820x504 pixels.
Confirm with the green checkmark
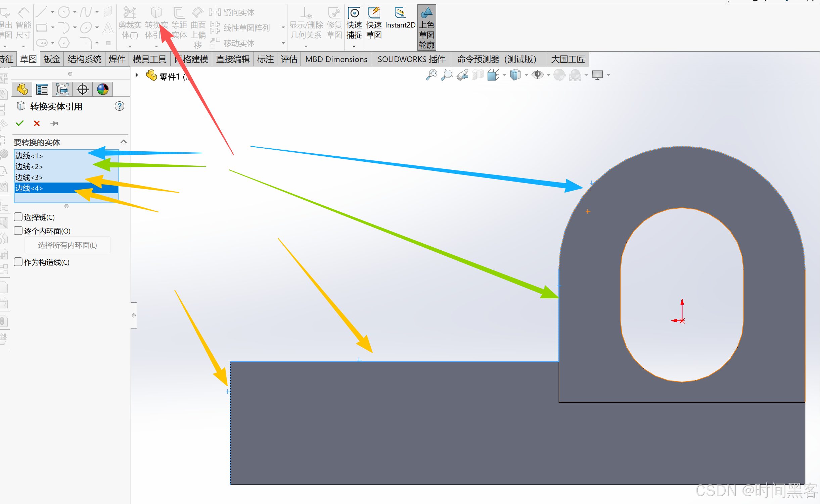click(19, 123)
